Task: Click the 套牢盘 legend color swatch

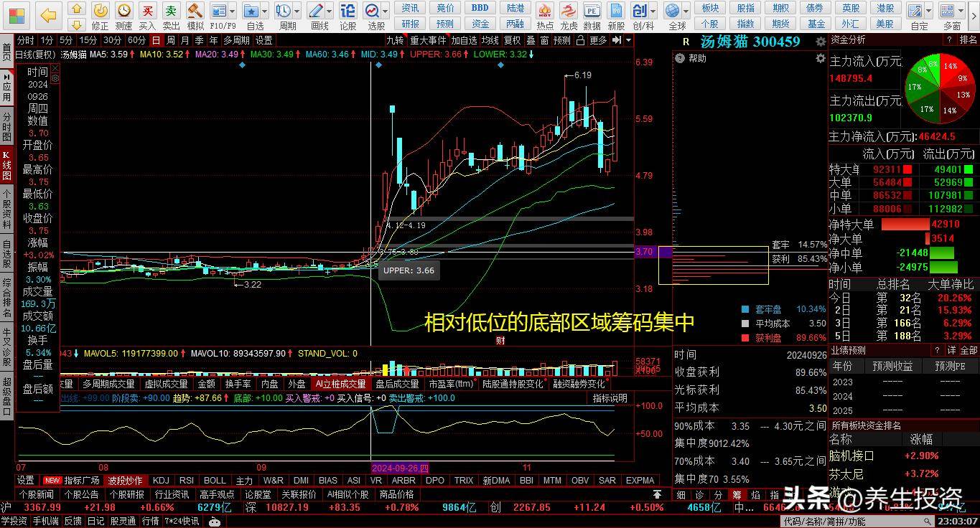Action: 745,309
